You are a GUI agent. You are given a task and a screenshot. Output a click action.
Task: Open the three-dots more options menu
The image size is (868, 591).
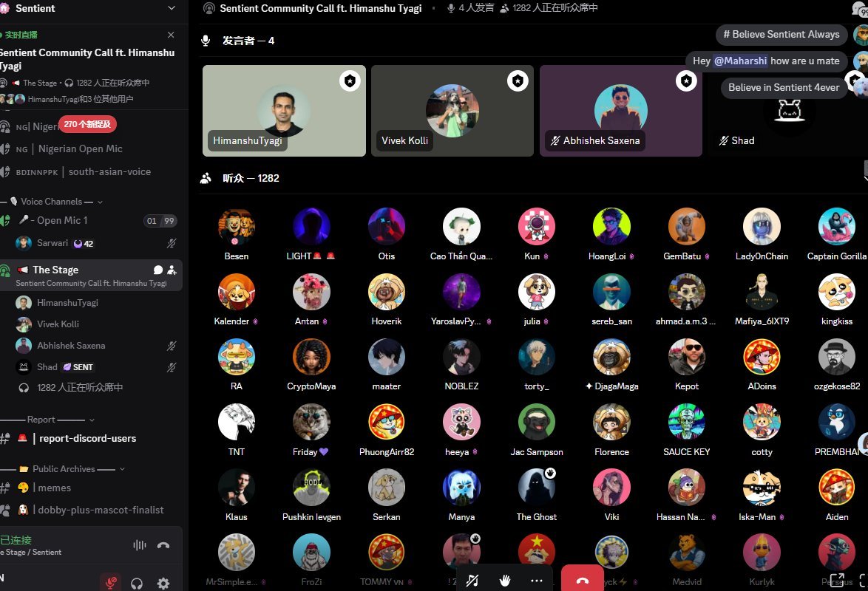[537, 581]
